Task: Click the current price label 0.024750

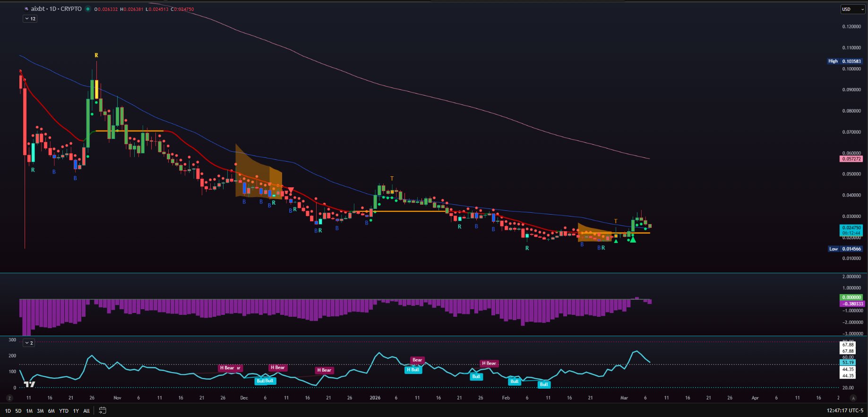Action: [x=851, y=228]
